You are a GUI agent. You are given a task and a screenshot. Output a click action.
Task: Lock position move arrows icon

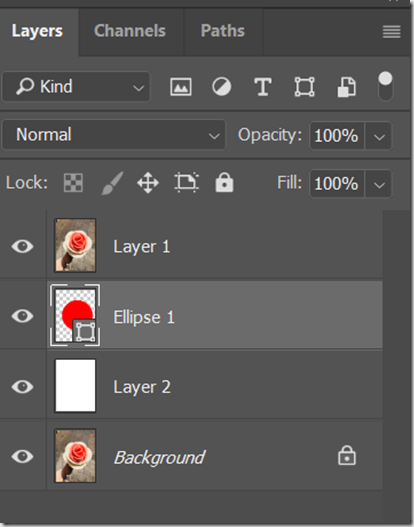click(x=148, y=183)
